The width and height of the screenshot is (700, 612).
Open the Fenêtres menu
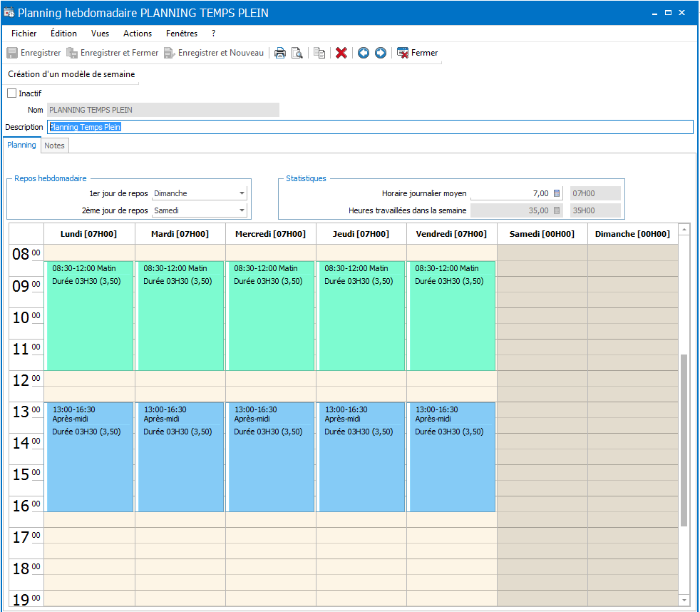coord(182,34)
